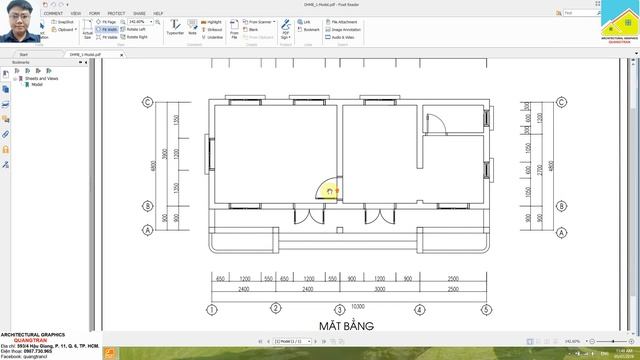This screenshot has height=360, width=640.
Task: Open the FORM ribbon tab
Action: click(94, 13)
